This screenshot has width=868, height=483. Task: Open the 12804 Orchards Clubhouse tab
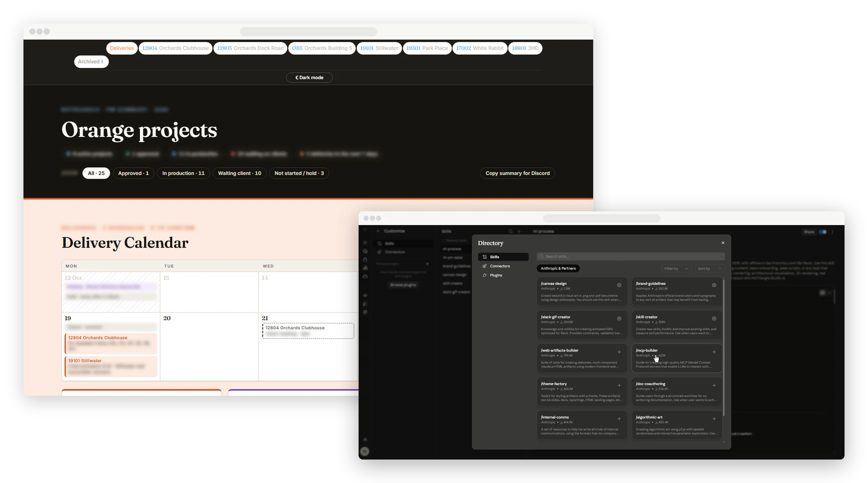[x=175, y=48]
